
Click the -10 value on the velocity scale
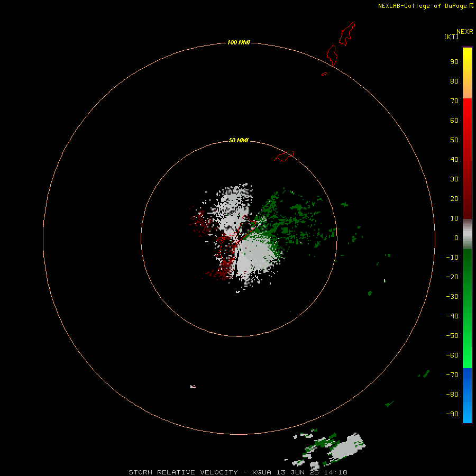452,258
